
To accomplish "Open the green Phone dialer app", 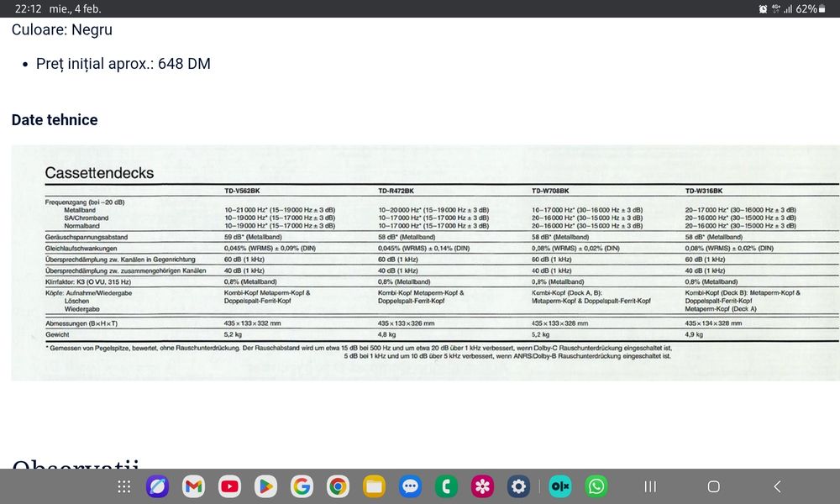I will [446, 486].
